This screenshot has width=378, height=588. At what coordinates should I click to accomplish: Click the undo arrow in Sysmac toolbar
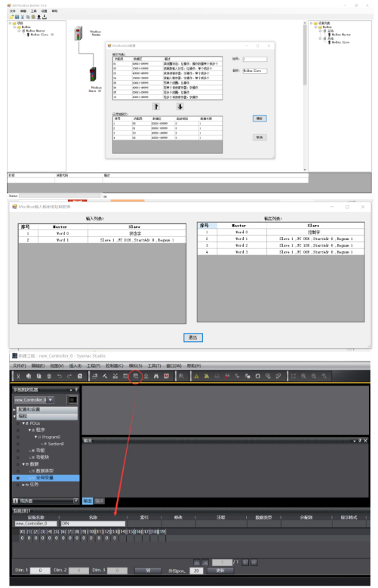coord(60,376)
